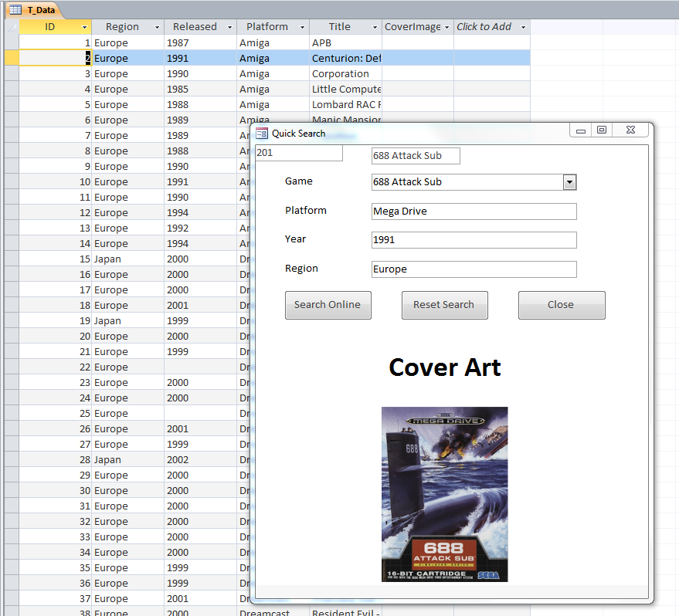Click the Region cell Japan in row 19
Image resolution: width=679 pixels, height=616 pixels.
point(127,321)
